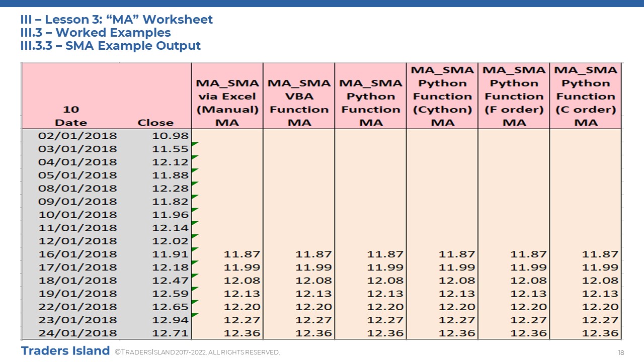This screenshot has width=644, height=362.
Task: Click the date cell 03/01/2018
Action: (77, 149)
